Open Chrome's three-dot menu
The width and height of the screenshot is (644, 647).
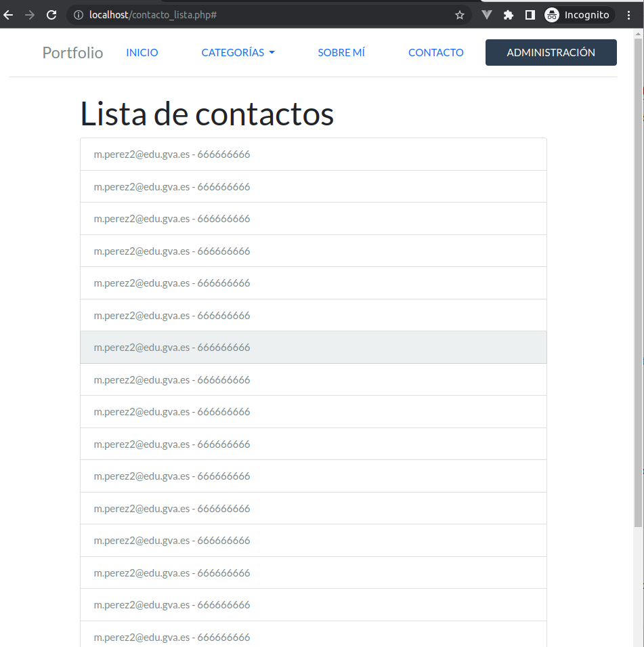(629, 15)
